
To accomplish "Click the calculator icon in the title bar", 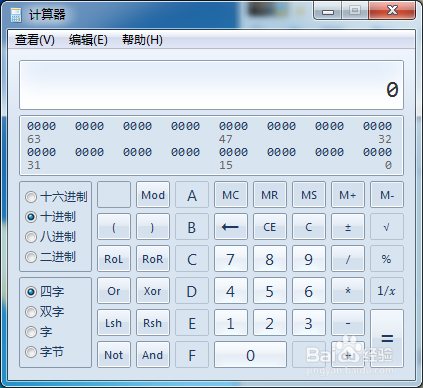I will tap(16, 15).
